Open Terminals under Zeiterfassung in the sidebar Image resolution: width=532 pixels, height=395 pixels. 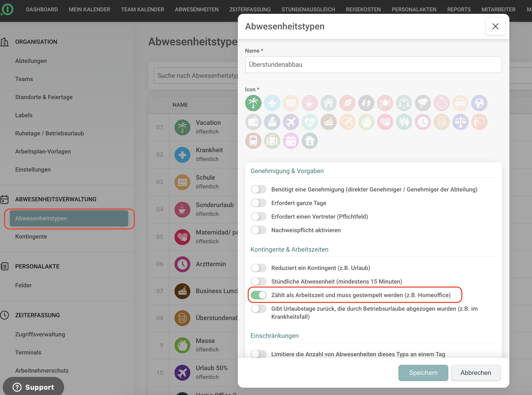[x=28, y=352]
